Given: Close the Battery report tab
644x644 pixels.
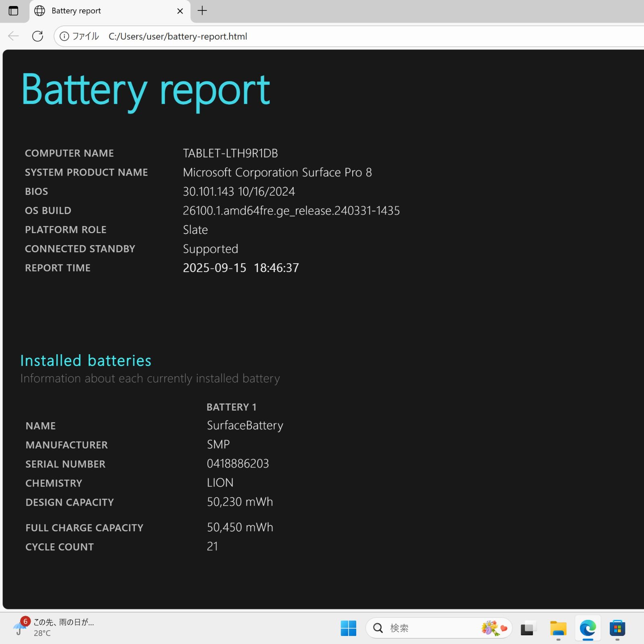Looking at the screenshot, I should (180, 11).
